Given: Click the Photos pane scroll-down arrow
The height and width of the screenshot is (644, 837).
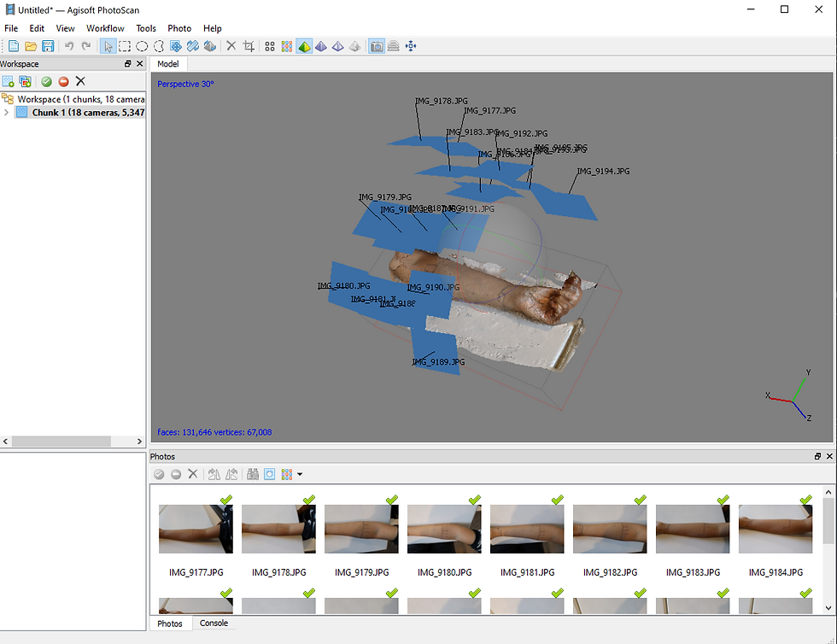Looking at the screenshot, I should coord(828,607).
